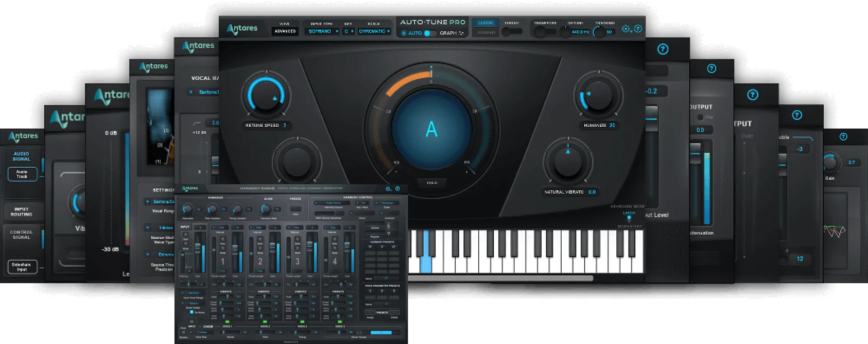Open Harmony Engine settings gear icon
This screenshot has width=868, height=344.
click(388, 189)
